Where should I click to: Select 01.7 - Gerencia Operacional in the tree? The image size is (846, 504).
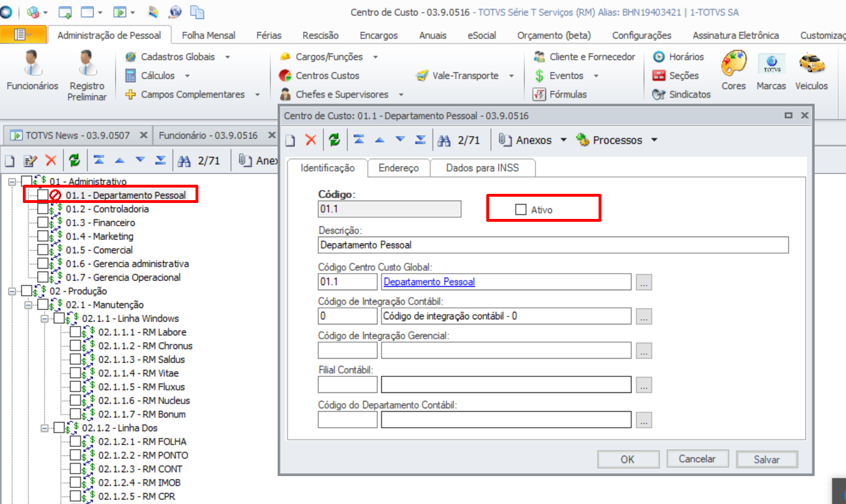coord(123,277)
